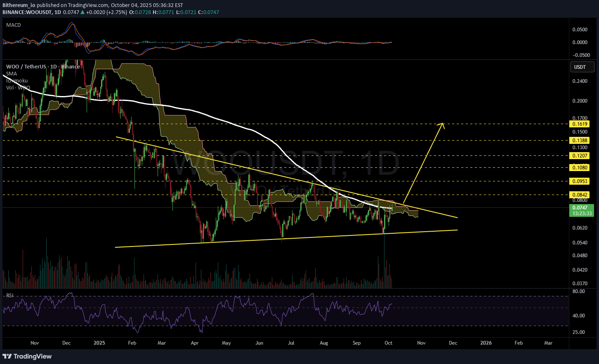This screenshot has width=599, height=364.
Task: Select the Vol · WOO legend
Action: [18, 88]
